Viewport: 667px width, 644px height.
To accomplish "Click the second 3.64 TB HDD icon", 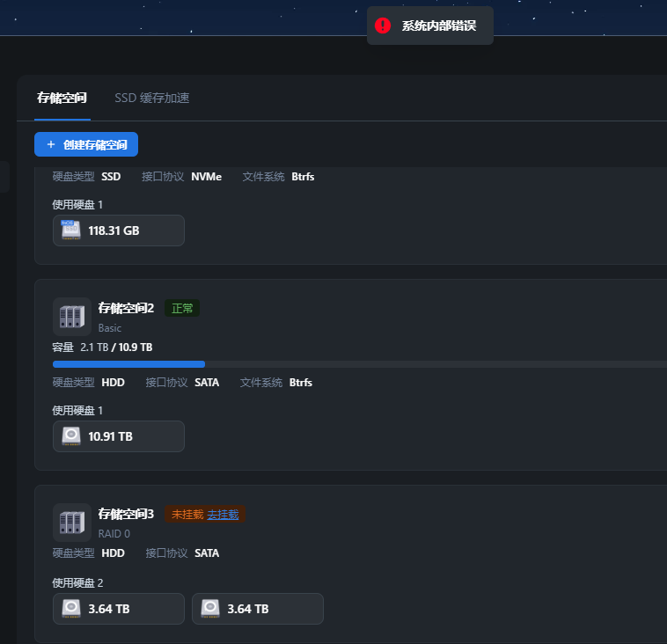I will [210, 608].
